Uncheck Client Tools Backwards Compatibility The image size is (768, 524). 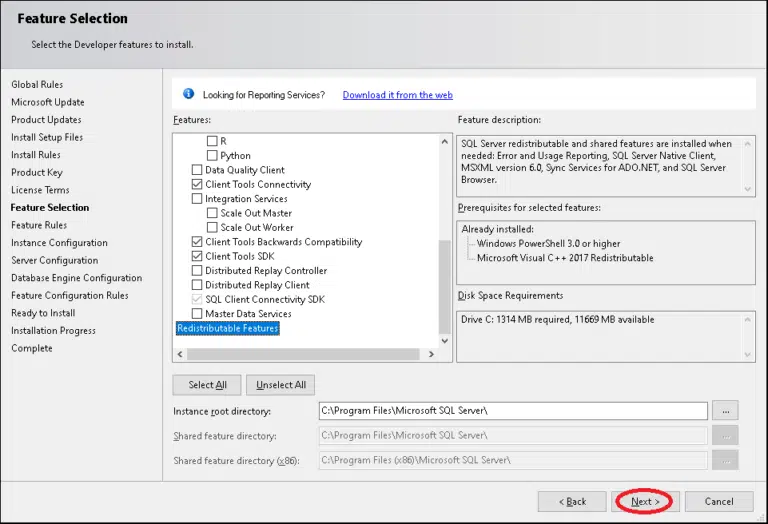(x=197, y=241)
